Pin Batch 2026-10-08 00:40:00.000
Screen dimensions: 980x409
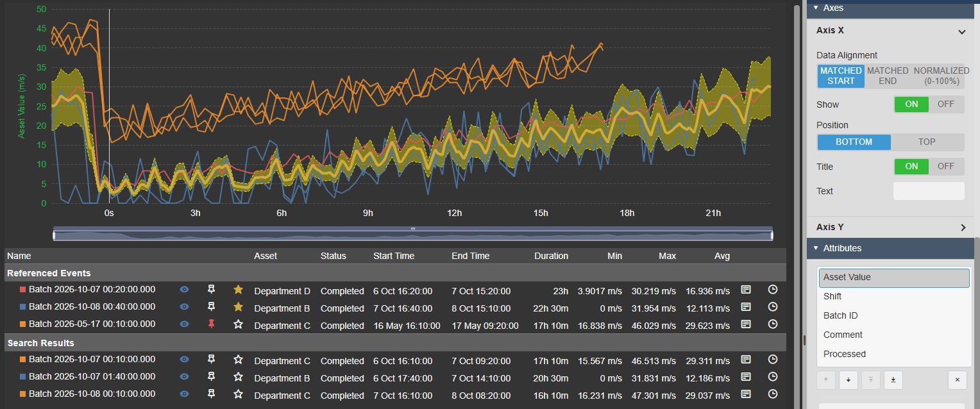point(211,308)
